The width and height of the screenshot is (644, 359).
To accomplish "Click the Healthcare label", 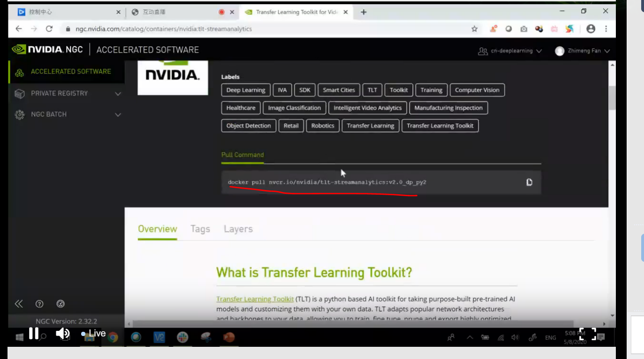I will pyautogui.click(x=241, y=108).
